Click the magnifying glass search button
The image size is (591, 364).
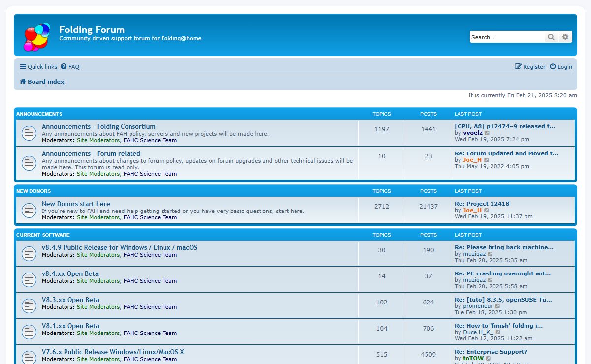(551, 37)
